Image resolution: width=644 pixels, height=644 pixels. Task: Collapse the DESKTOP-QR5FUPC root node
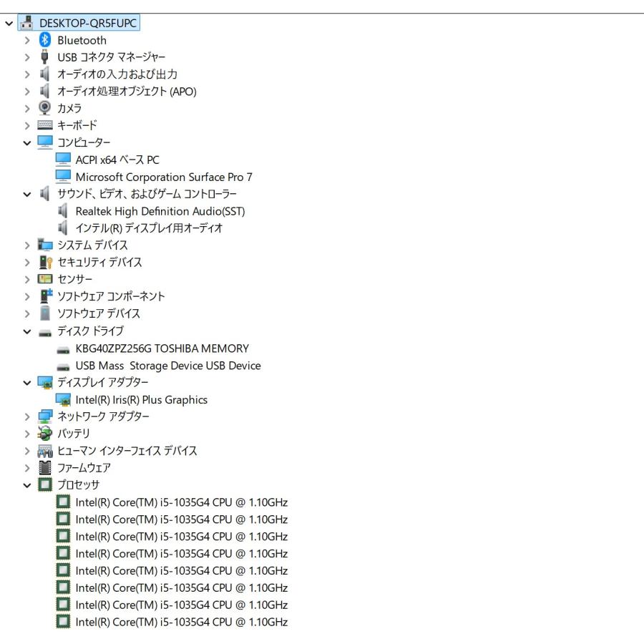point(9,24)
